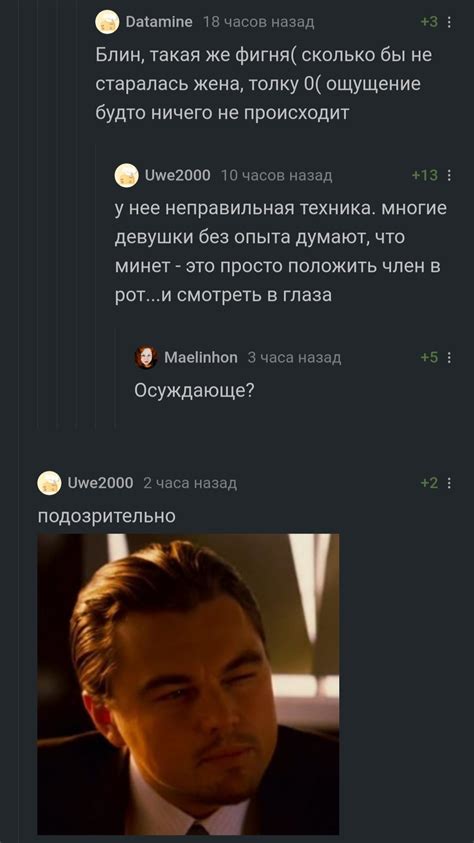
Task: Select the '3 часа назад' timestamp
Action: click(x=294, y=358)
